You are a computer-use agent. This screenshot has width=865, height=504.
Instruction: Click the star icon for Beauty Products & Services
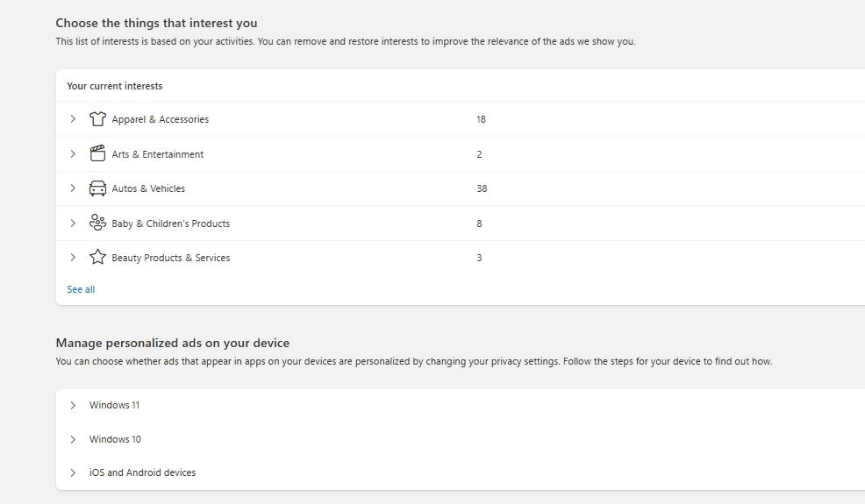tap(97, 258)
